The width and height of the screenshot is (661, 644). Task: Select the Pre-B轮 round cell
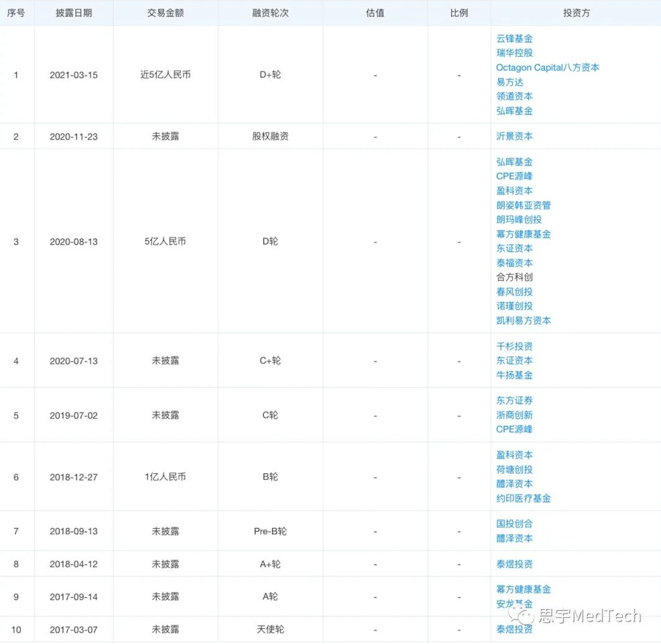tap(270, 531)
